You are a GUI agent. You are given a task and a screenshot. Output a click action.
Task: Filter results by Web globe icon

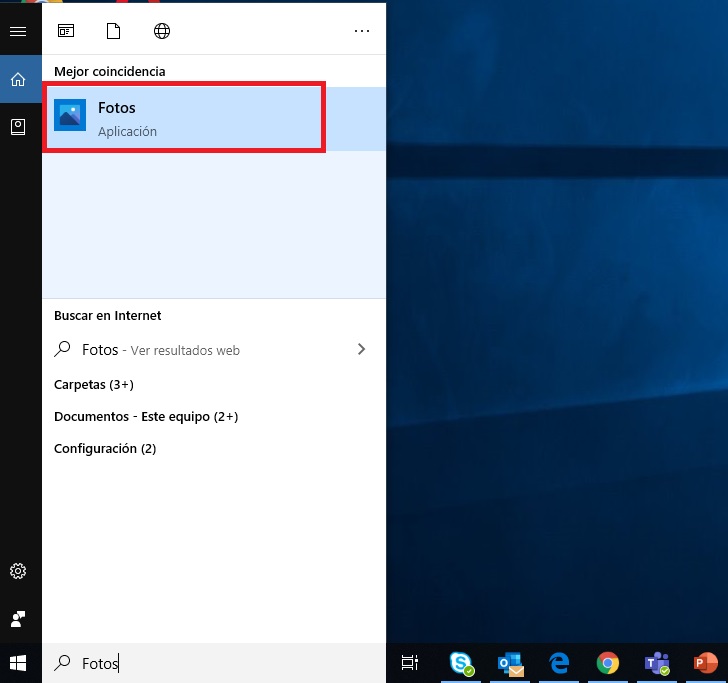pos(162,31)
